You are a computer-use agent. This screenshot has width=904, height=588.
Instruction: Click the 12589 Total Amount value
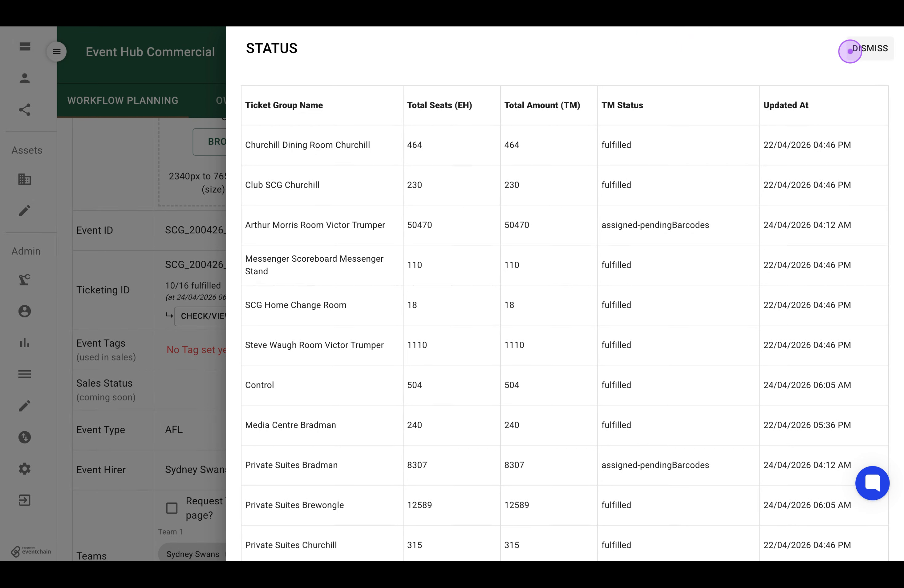click(517, 505)
